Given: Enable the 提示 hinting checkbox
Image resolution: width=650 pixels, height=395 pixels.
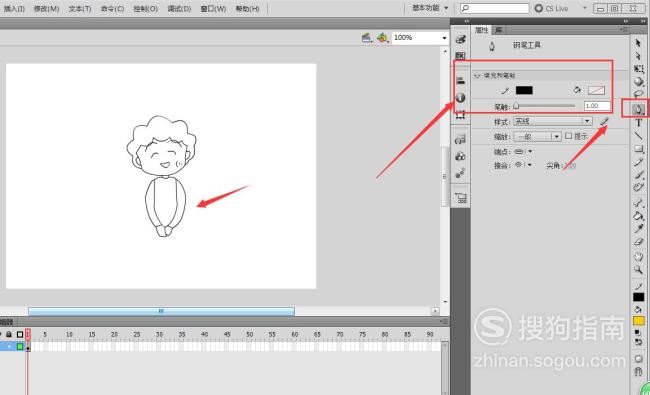Looking at the screenshot, I should (569, 136).
